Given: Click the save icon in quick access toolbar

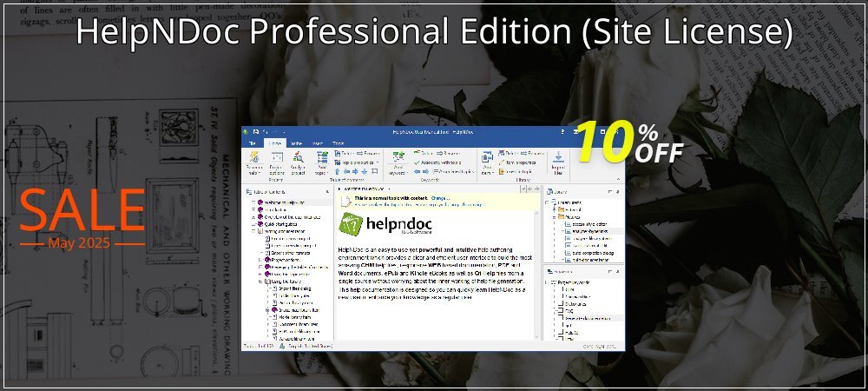Looking at the screenshot, I should click(256, 132).
